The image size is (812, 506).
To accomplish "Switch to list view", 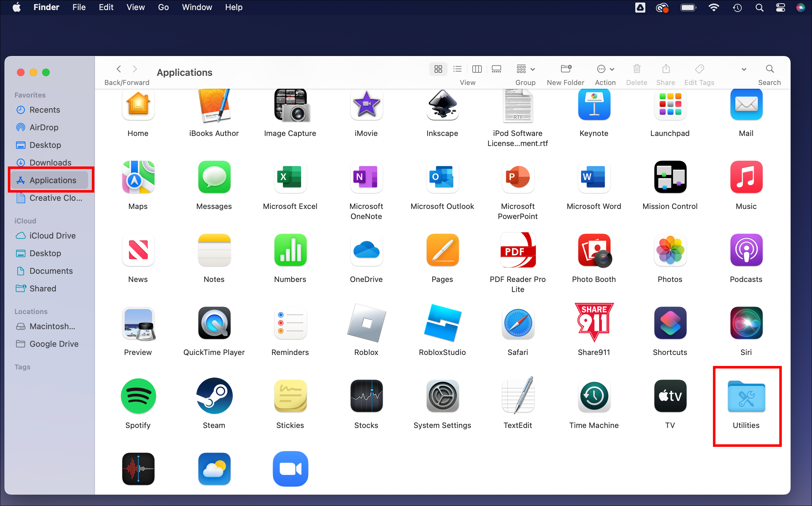I will pos(457,69).
